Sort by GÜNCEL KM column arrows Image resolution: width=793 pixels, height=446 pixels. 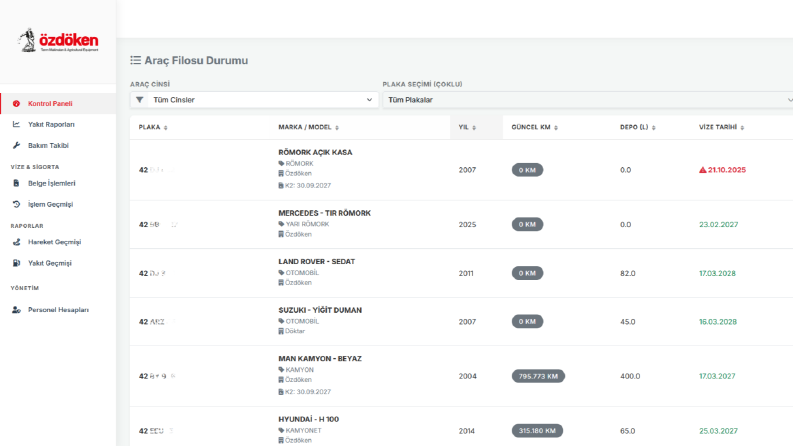click(556, 127)
